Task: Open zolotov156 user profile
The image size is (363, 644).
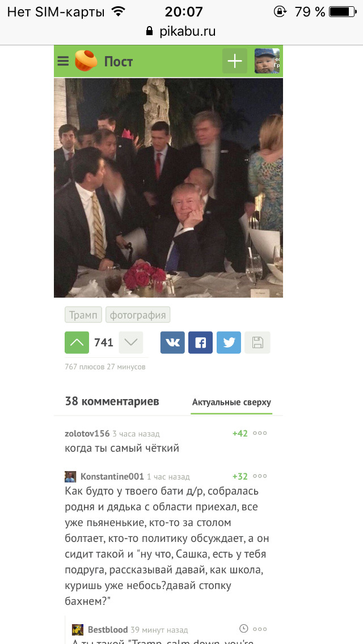Action: click(87, 433)
